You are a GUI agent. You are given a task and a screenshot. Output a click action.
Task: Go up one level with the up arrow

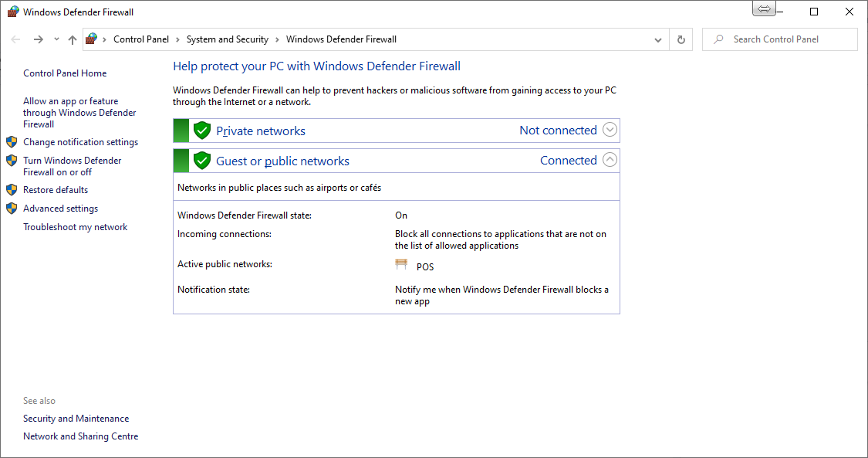click(x=73, y=39)
